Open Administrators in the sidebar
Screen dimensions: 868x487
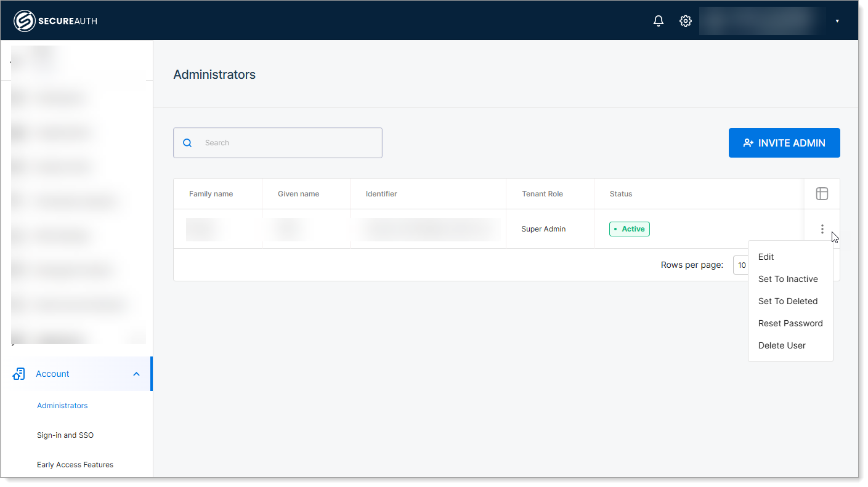[x=62, y=406]
